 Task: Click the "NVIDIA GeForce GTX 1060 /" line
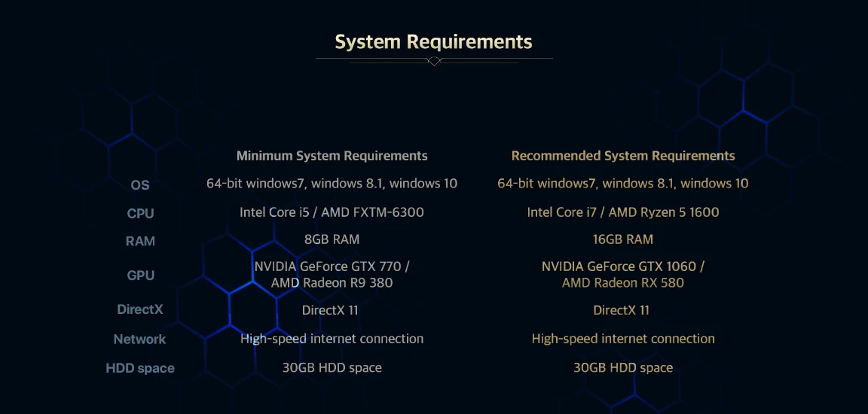click(623, 266)
